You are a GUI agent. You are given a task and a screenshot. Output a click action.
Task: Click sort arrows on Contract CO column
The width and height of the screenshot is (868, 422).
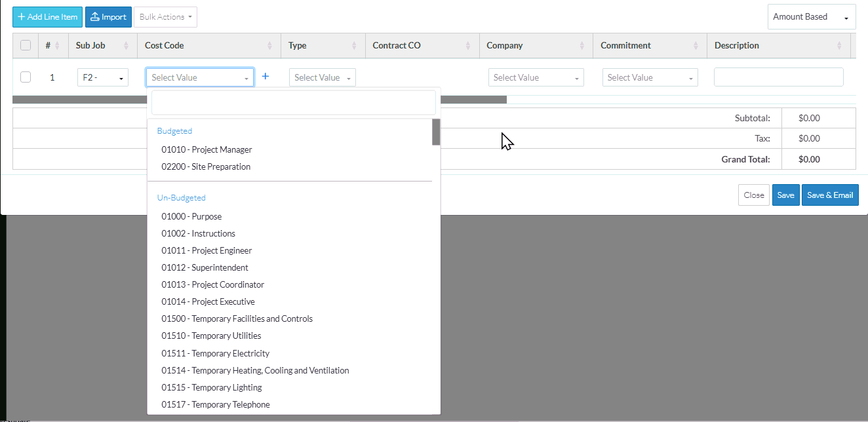pos(468,46)
